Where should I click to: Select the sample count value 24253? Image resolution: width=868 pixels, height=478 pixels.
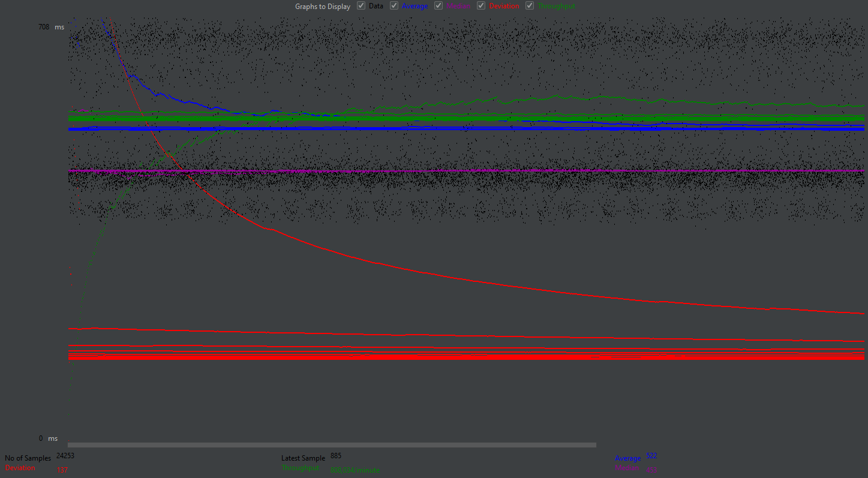[x=65, y=456]
